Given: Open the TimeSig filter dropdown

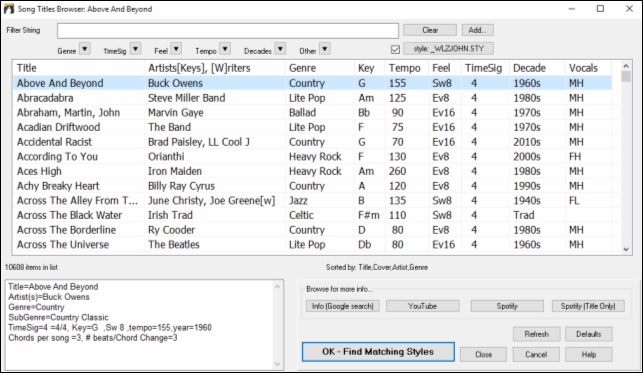Looking at the screenshot, I should tap(135, 49).
